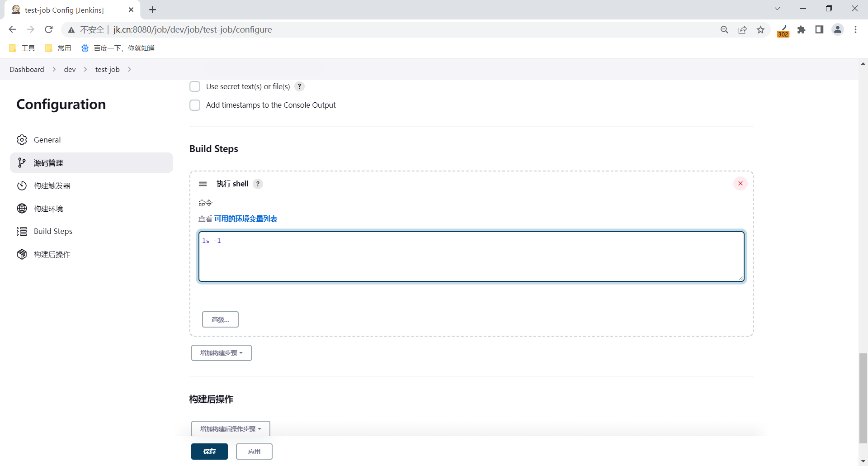868x466 pixels.
Task: Toggle the browser side panel
Action: [x=819, y=29]
